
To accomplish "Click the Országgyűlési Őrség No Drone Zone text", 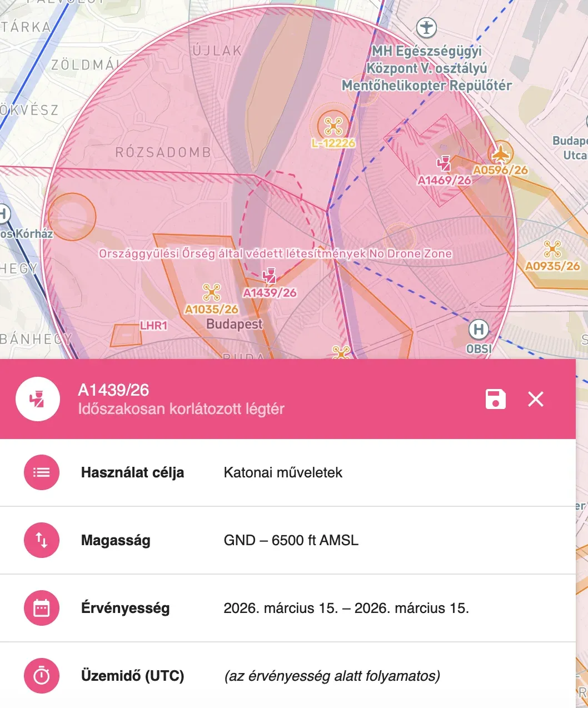I will pyautogui.click(x=275, y=253).
